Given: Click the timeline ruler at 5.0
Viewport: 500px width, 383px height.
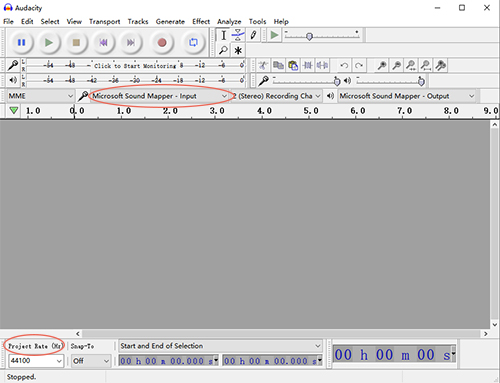Looking at the screenshot, I should click(x=311, y=111).
